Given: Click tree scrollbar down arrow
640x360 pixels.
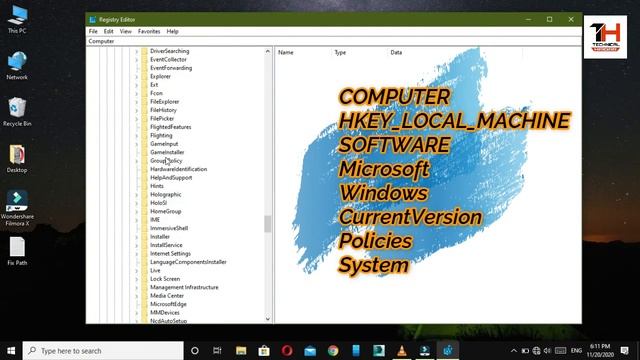Looking at the screenshot, I should pos(268,319).
